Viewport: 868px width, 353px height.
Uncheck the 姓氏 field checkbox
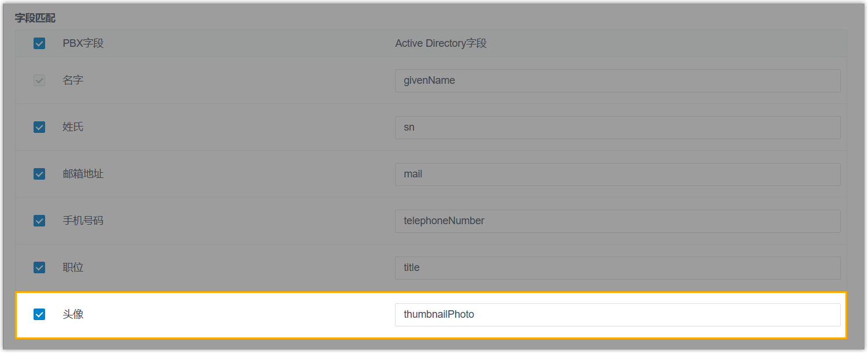(39, 127)
